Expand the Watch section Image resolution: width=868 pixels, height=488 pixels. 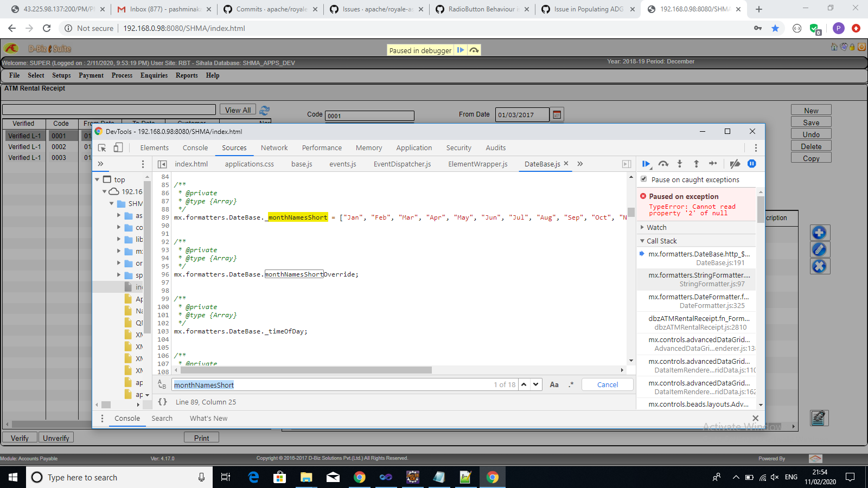pyautogui.click(x=642, y=227)
